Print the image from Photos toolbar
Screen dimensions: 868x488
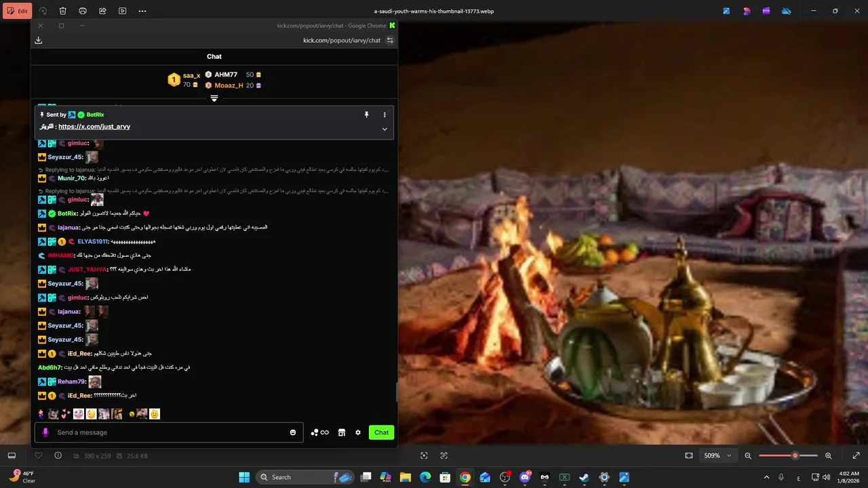coord(83,11)
